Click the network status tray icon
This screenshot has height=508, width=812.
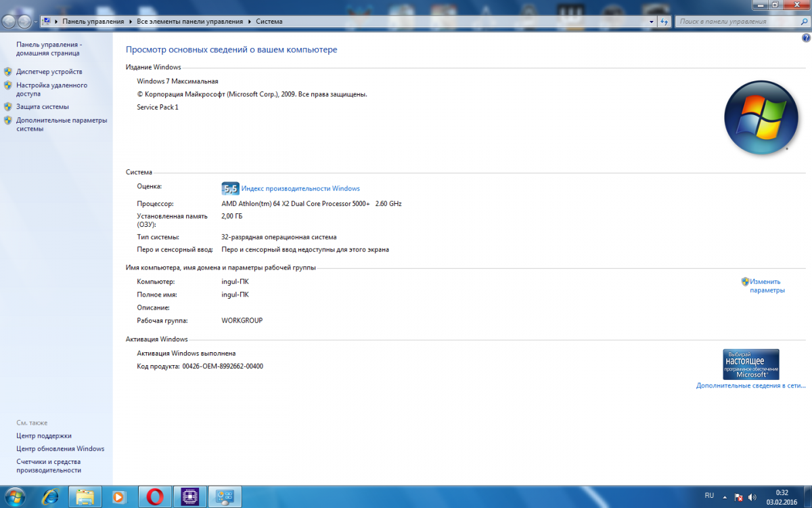pos(740,497)
